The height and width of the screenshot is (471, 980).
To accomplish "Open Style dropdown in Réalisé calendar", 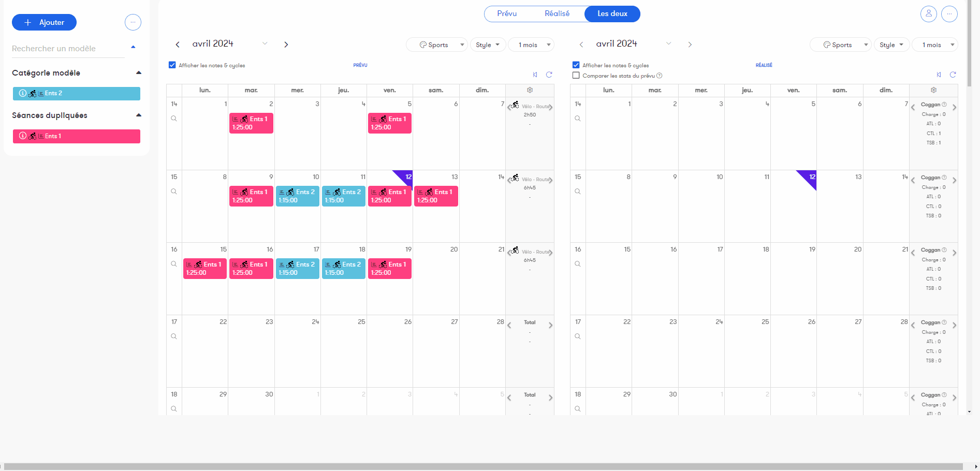I will 891,45.
